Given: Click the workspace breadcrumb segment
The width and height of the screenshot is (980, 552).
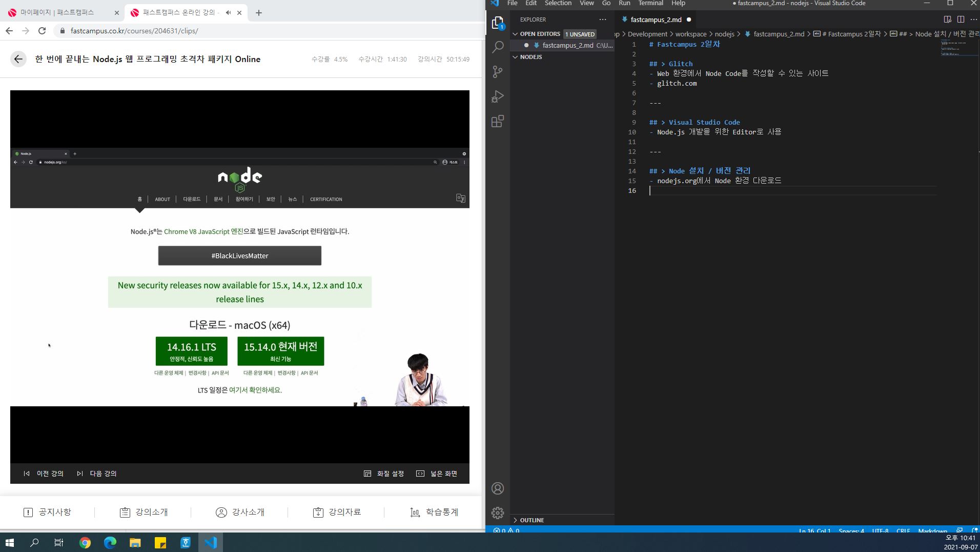Looking at the screenshot, I should 690,34.
